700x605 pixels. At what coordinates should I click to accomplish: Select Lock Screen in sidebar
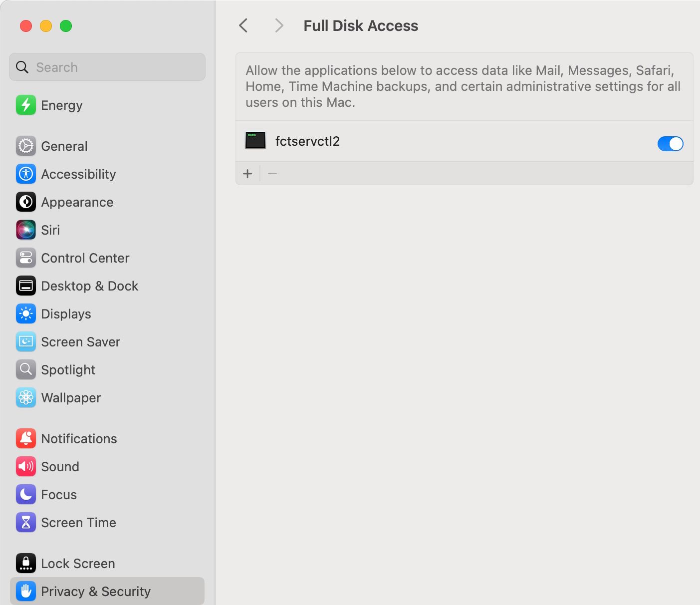click(x=78, y=564)
